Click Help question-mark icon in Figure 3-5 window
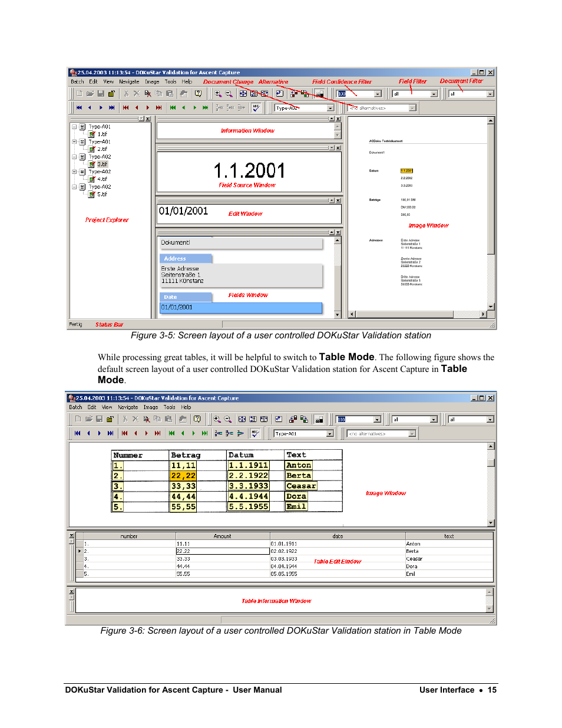Viewport: 562px width, 728px height. 198,94
